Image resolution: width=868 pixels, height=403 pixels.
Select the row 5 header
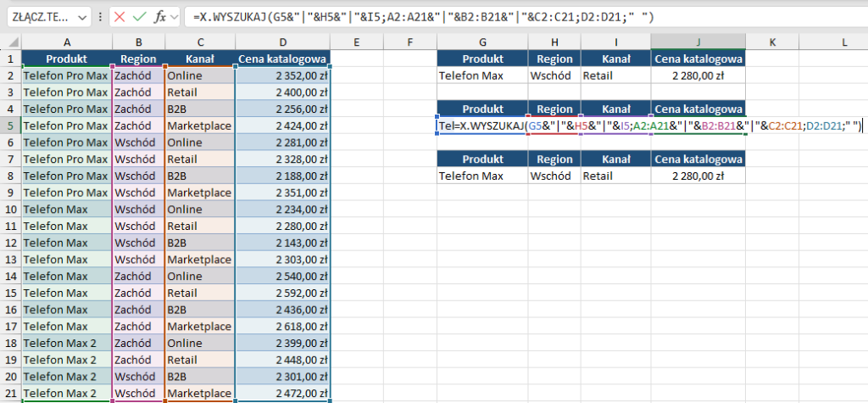[11, 126]
